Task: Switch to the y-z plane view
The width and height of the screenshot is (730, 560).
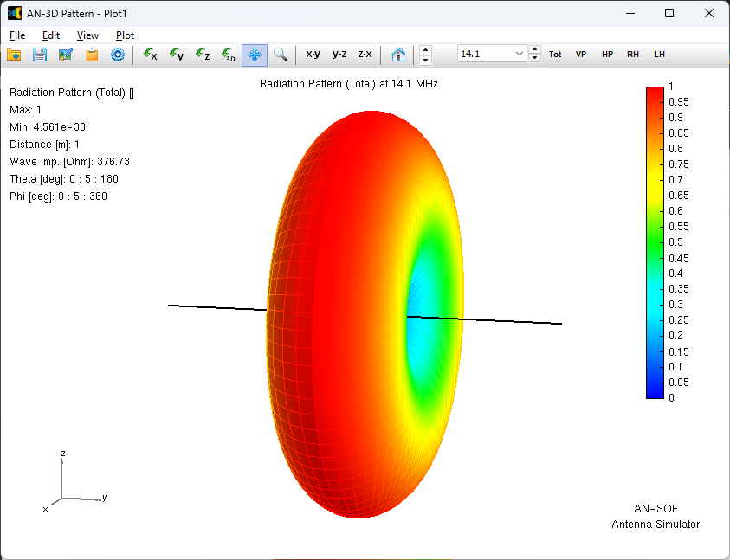Action: click(339, 54)
